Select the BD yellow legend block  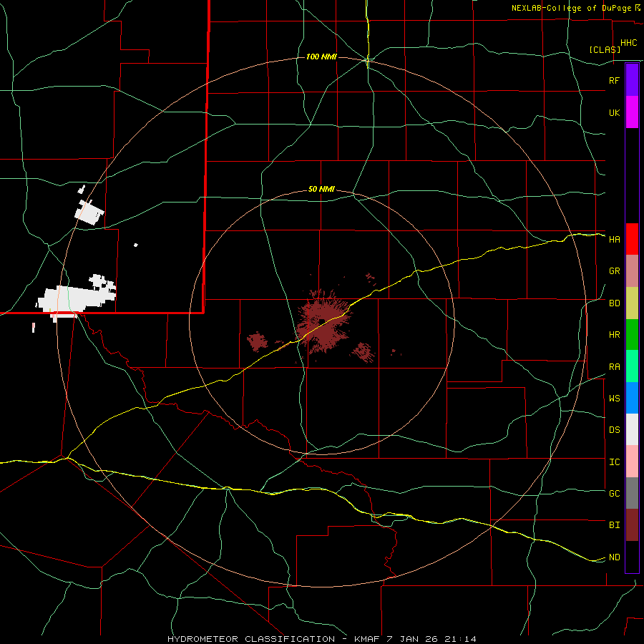(x=632, y=303)
